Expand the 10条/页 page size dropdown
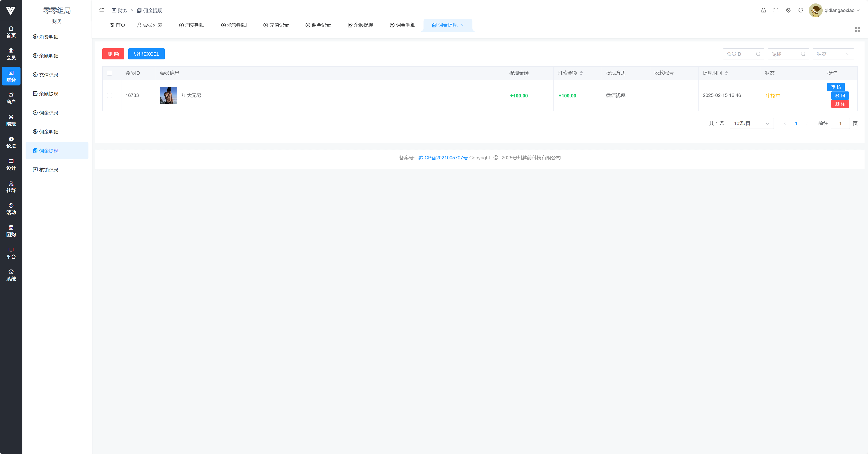The height and width of the screenshot is (454, 868). (751, 123)
